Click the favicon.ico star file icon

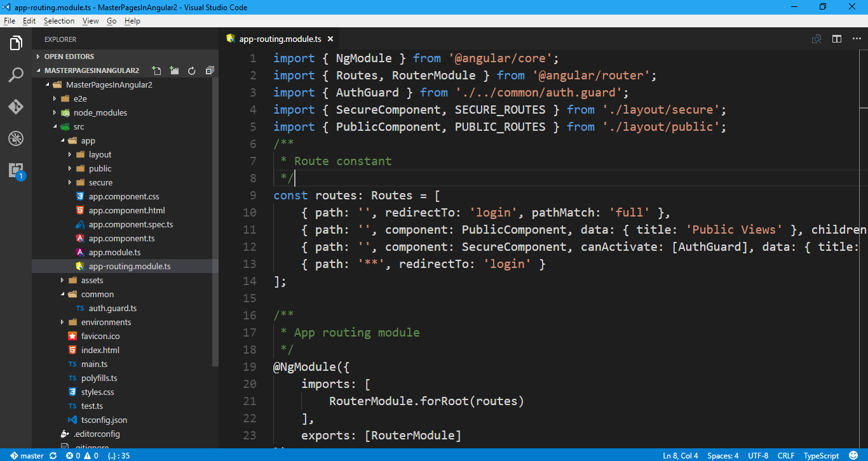72,336
